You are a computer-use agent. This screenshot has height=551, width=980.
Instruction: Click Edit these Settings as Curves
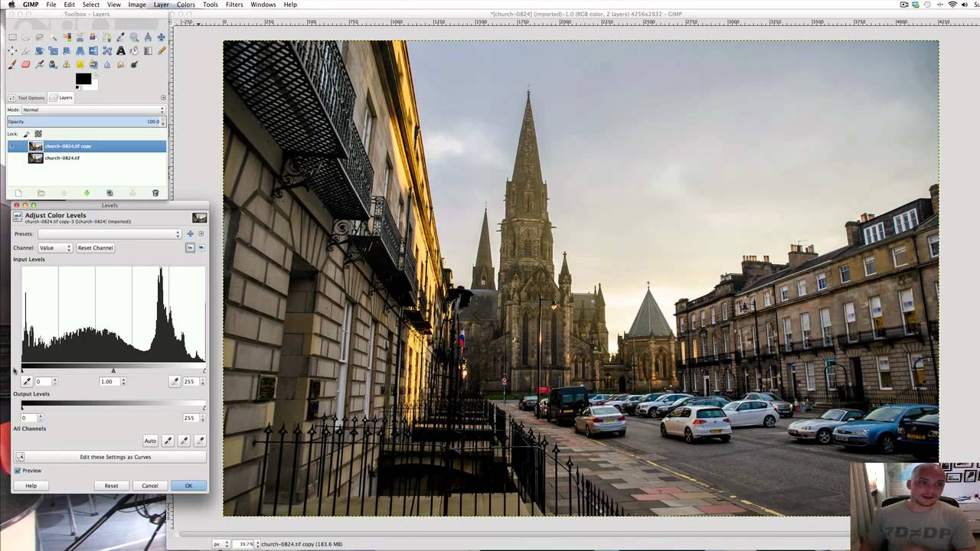pos(109,457)
